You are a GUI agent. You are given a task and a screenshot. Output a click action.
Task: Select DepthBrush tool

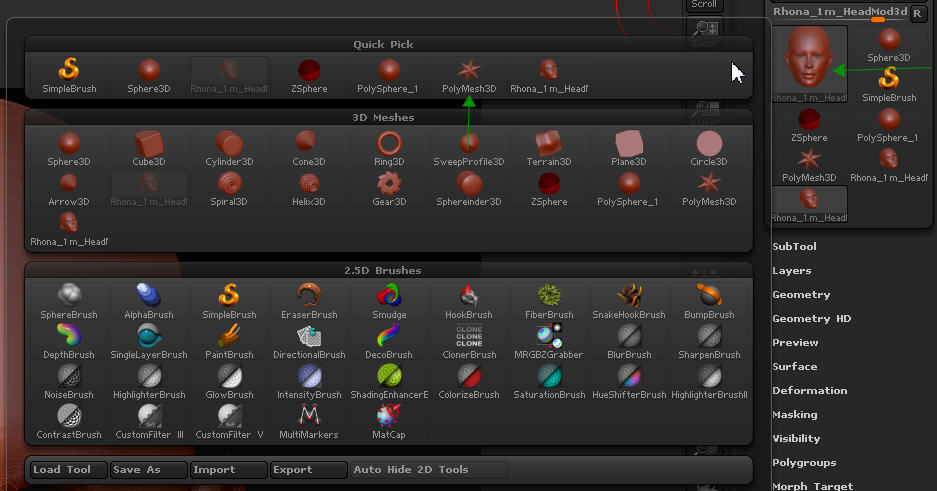(69, 342)
